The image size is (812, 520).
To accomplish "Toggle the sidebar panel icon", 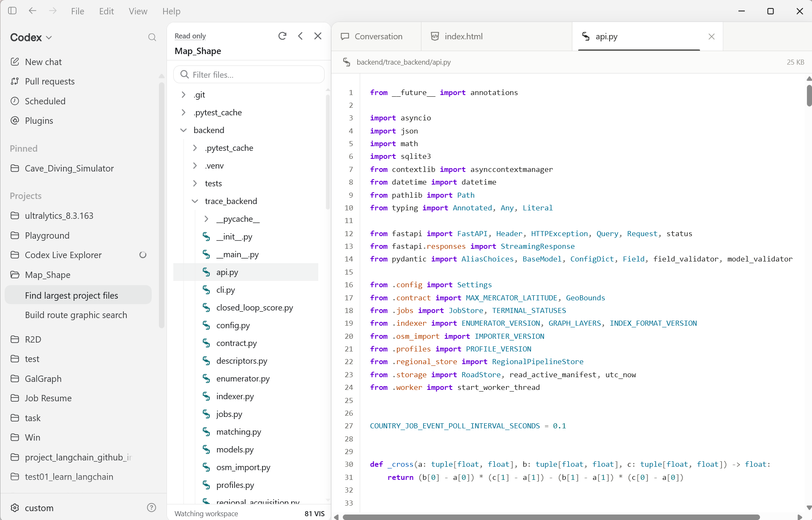I will (x=12, y=11).
